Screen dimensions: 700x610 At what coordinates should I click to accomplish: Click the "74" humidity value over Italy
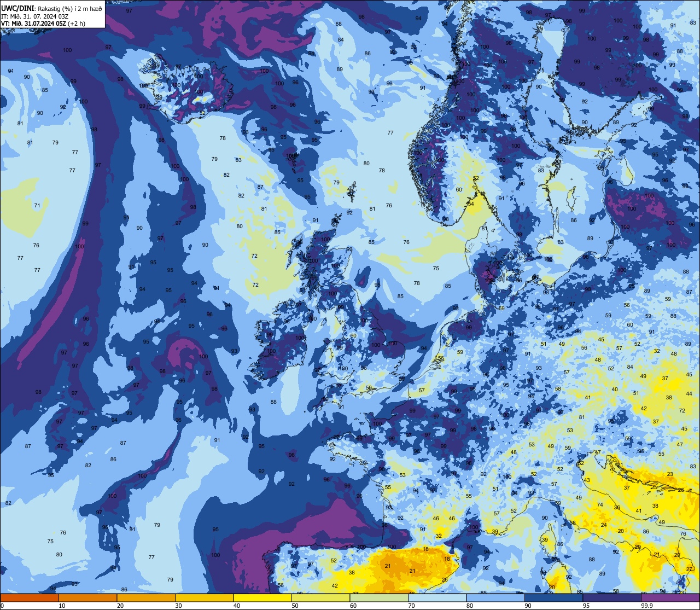(x=600, y=504)
